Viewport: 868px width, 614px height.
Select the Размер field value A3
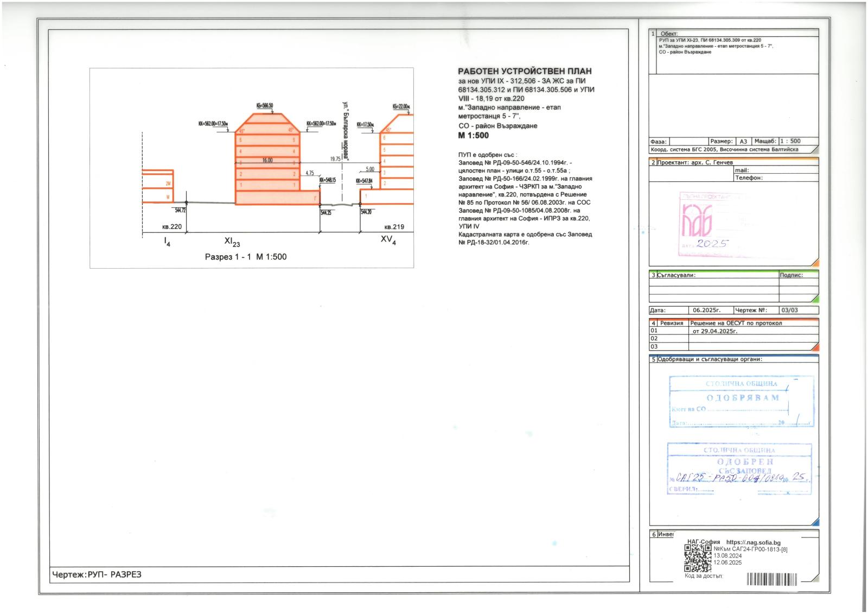click(x=743, y=141)
